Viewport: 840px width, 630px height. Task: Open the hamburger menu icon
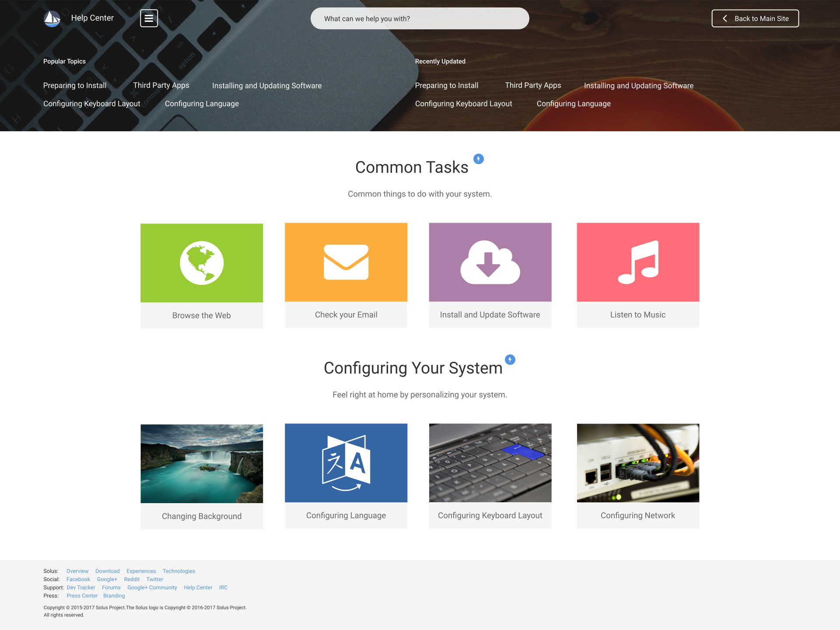tap(149, 18)
